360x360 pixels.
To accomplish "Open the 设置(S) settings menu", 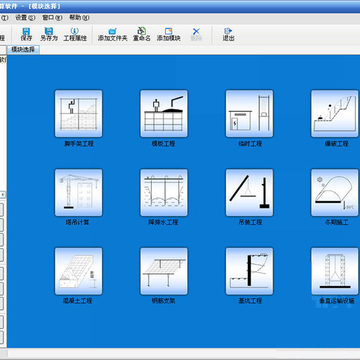I will [x=25, y=18].
